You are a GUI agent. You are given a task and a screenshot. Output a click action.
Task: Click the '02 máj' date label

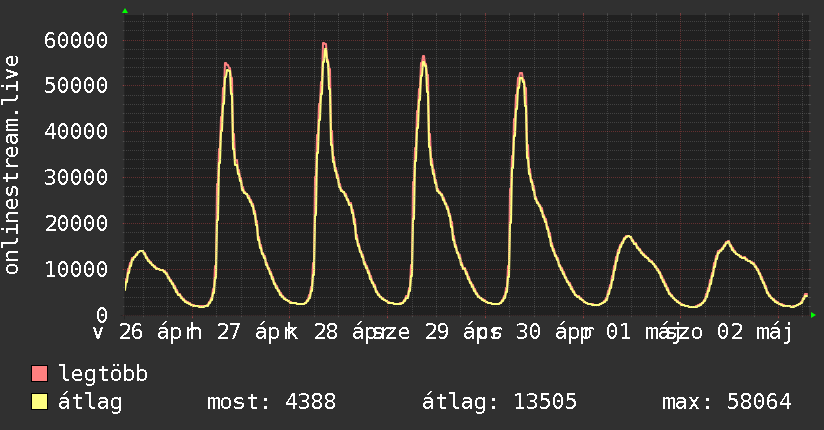755,332
